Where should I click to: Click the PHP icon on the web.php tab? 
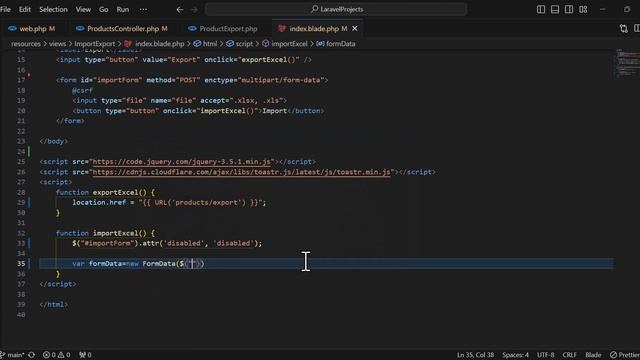(x=12, y=29)
